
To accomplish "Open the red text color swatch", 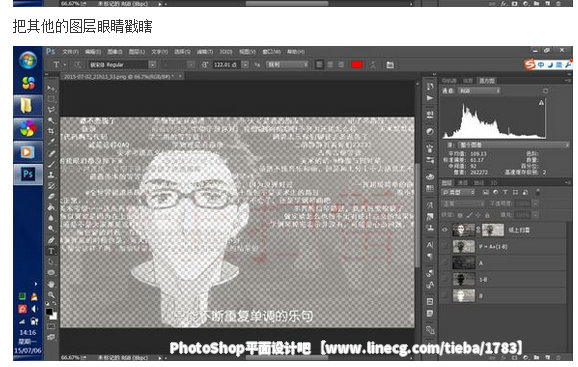I will [x=357, y=65].
